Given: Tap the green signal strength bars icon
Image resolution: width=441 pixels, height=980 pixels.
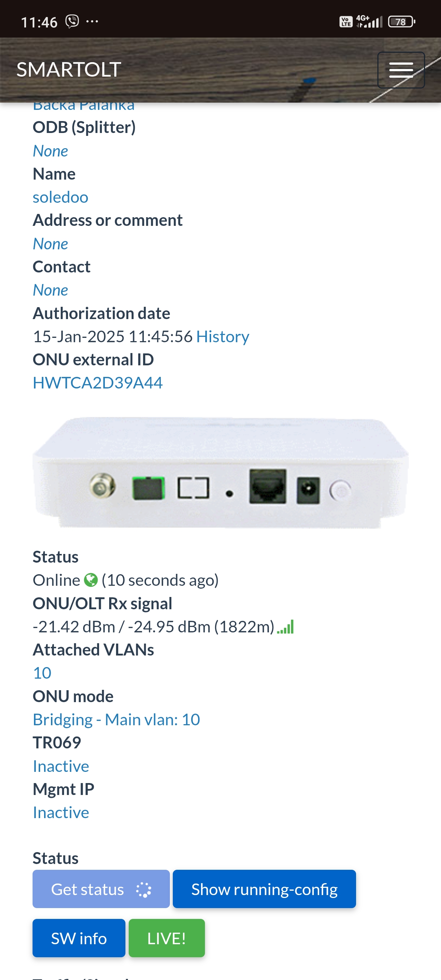Looking at the screenshot, I should (x=285, y=627).
